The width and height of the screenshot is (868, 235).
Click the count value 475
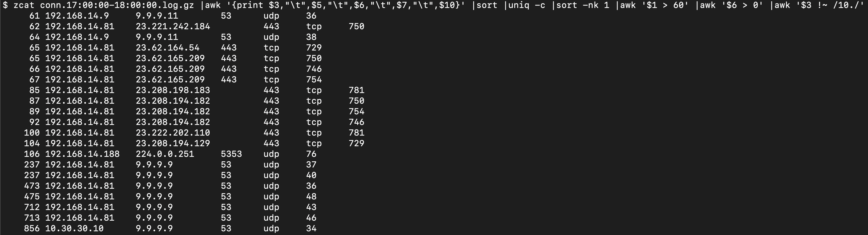[32, 197]
